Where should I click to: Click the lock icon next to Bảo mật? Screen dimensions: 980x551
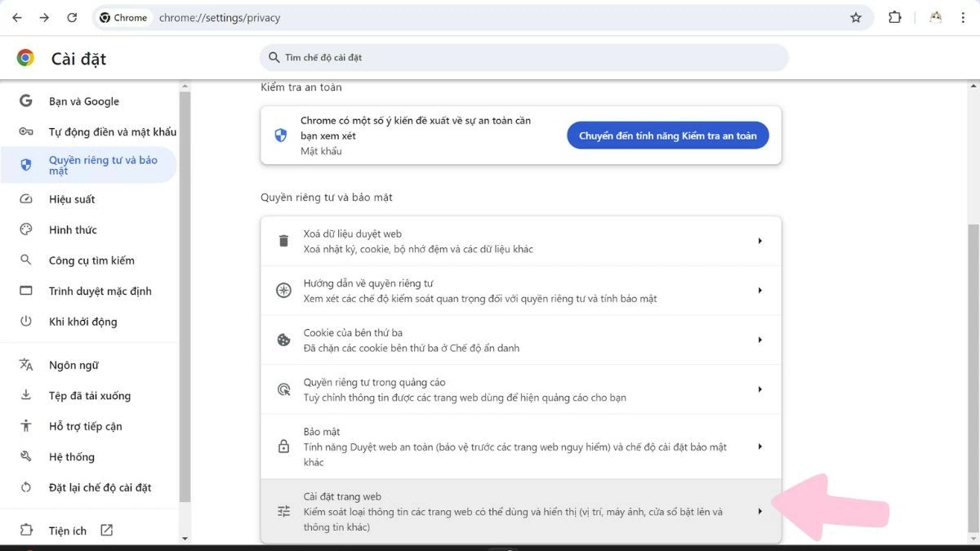[x=283, y=446]
